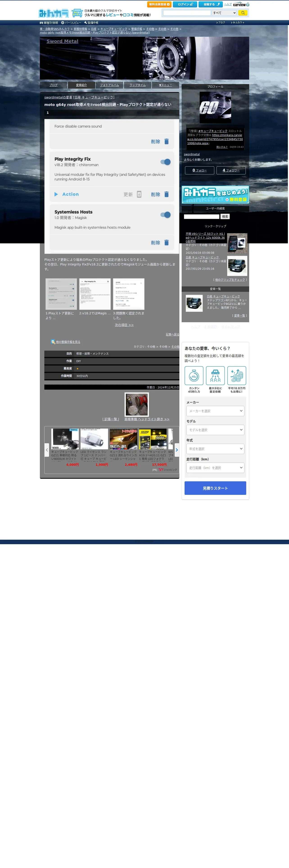Open 車種別情報 in the top nav bar
This screenshot has height=868, width=289.
click(x=49, y=23)
